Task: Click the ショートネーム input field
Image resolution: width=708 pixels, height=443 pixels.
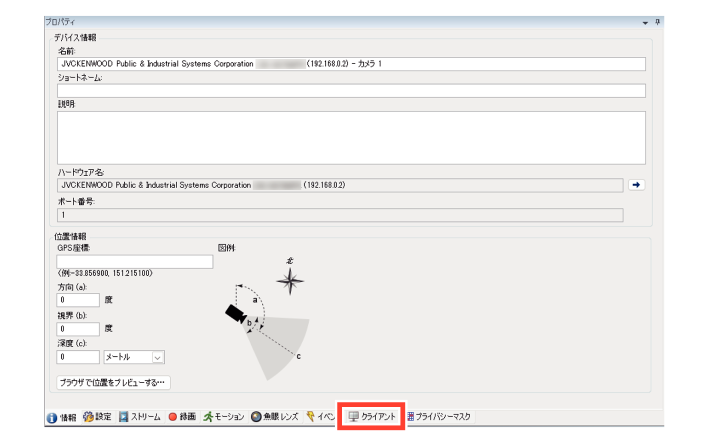Action: tap(351, 91)
